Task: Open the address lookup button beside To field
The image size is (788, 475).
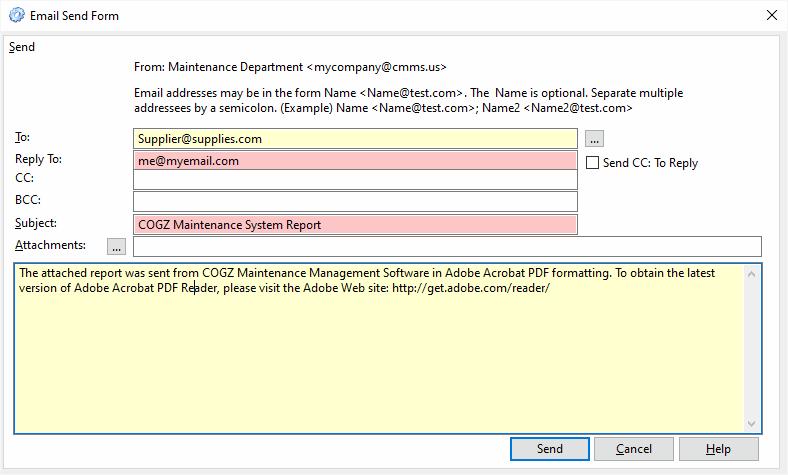Action: coord(594,139)
